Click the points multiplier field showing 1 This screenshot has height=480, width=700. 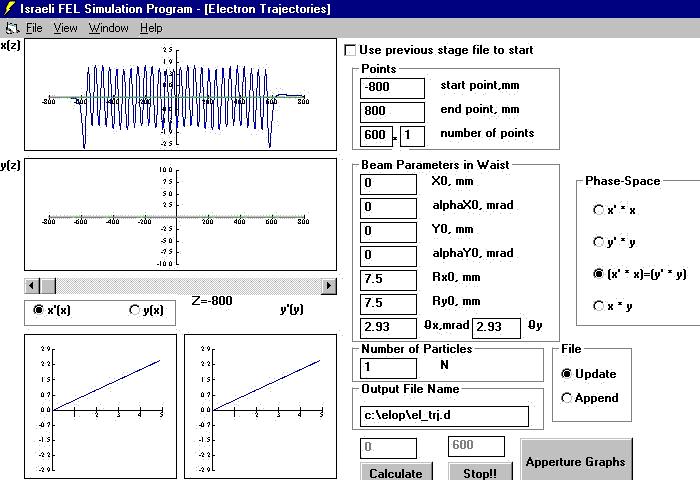[x=412, y=136]
